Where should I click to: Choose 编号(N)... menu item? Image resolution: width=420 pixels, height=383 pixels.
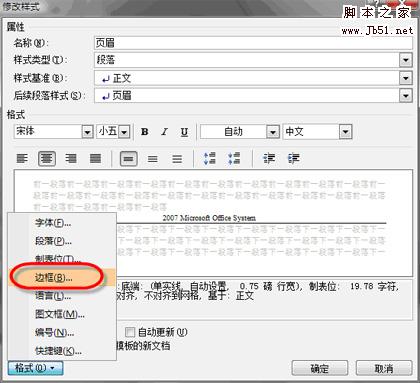click(62, 332)
